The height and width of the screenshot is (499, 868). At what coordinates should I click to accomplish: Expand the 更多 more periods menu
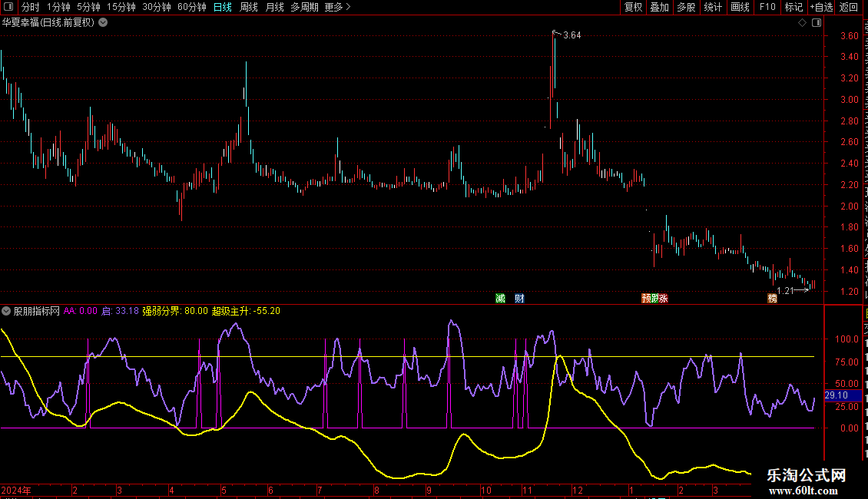337,7
